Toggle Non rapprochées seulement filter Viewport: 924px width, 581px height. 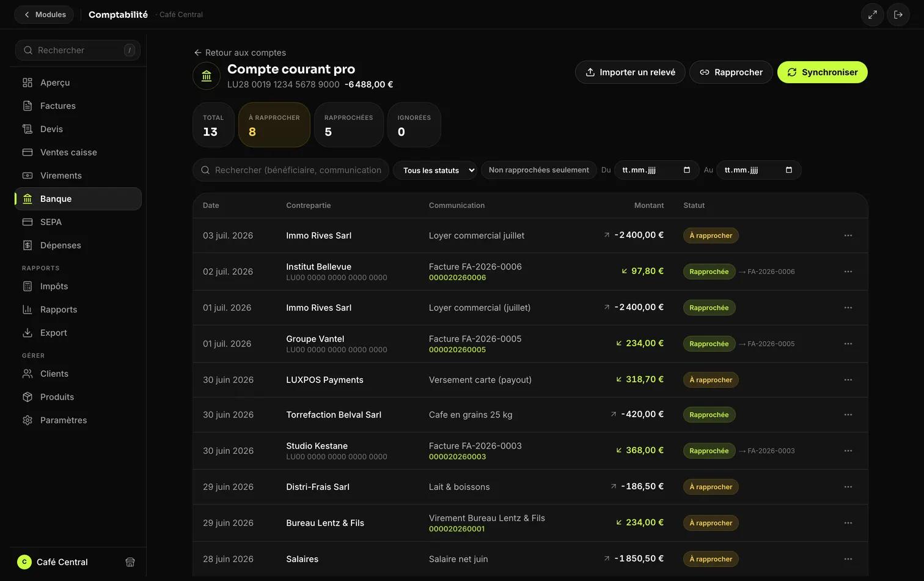(538, 170)
